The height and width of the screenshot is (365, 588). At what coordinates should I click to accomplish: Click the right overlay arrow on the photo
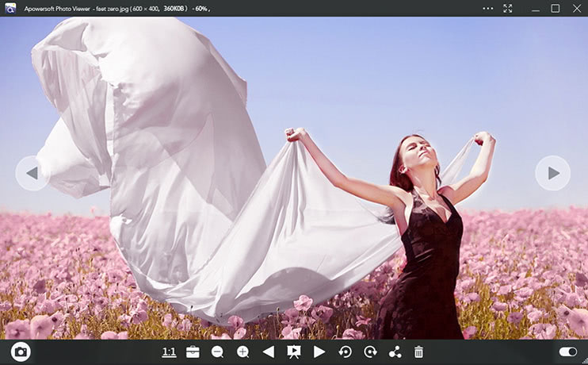click(552, 173)
